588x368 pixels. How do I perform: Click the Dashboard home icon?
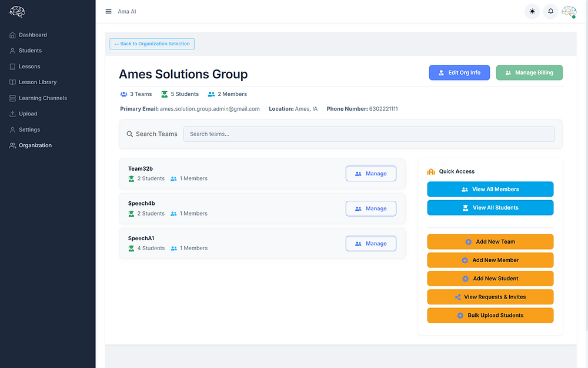(12, 35)
